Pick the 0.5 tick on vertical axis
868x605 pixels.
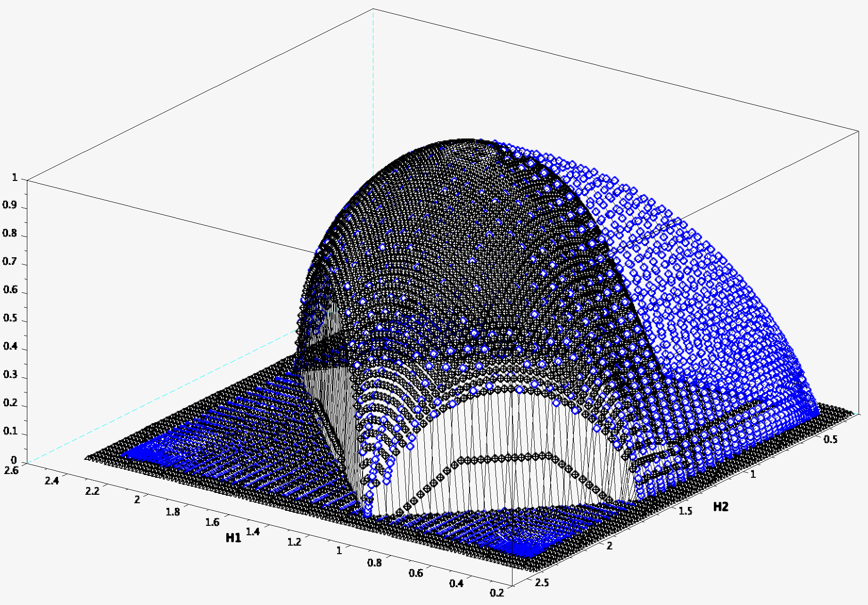pyautogui.click(x=10, y=318)
